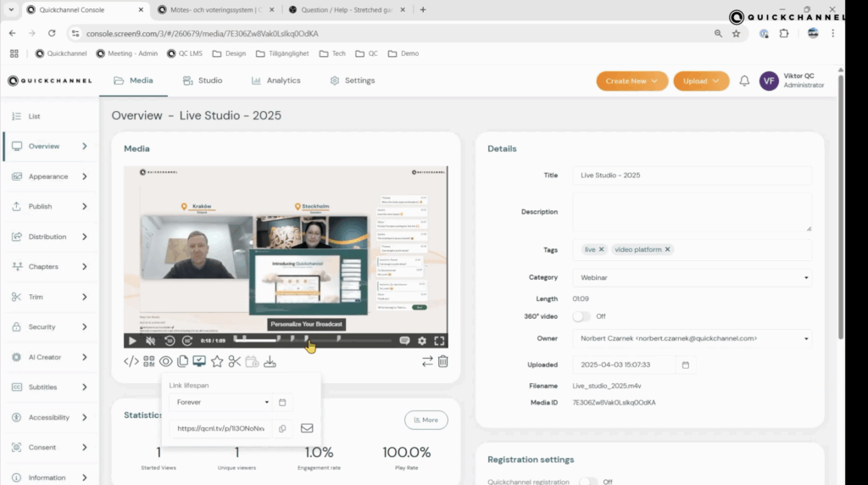Image resolution: width=868 pixels, height=485 pixels.
Task: Copy the qcnl.tv share link
Action: point(282,428)
